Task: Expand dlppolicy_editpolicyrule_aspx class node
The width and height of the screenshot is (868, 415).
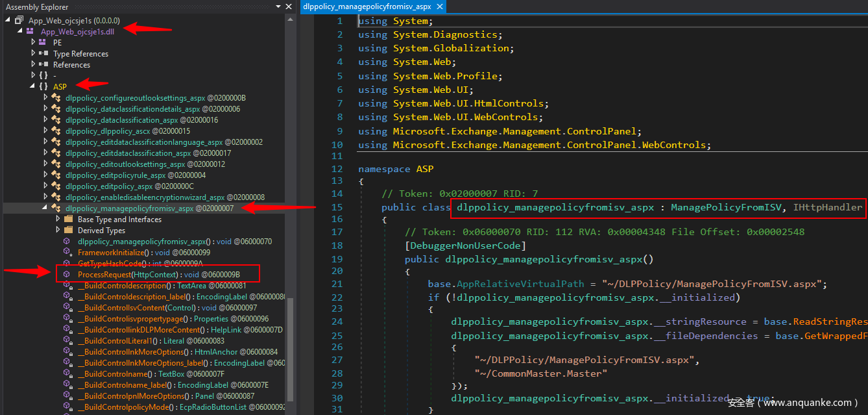Action: point(45,175)
